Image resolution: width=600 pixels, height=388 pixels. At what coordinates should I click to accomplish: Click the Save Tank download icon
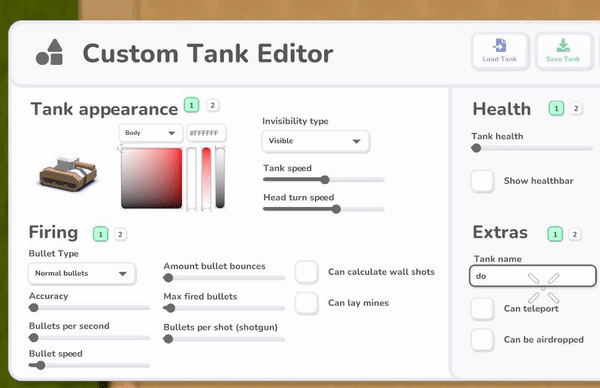(563, 45)
